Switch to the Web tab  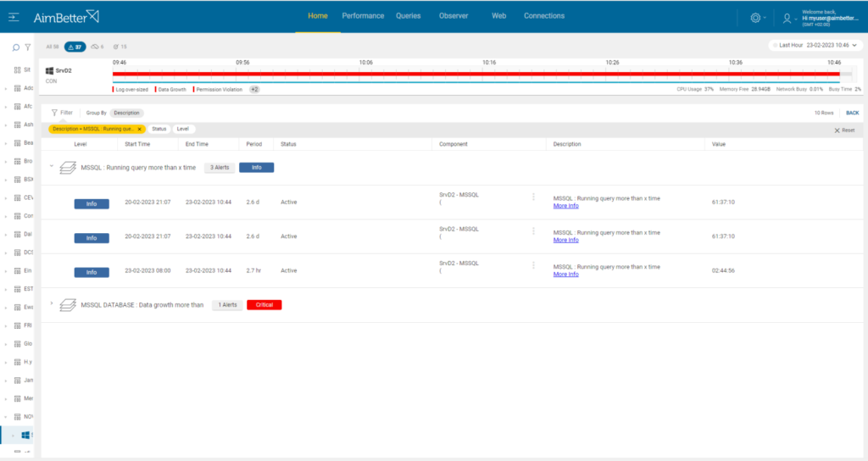(x=498, y=16)
